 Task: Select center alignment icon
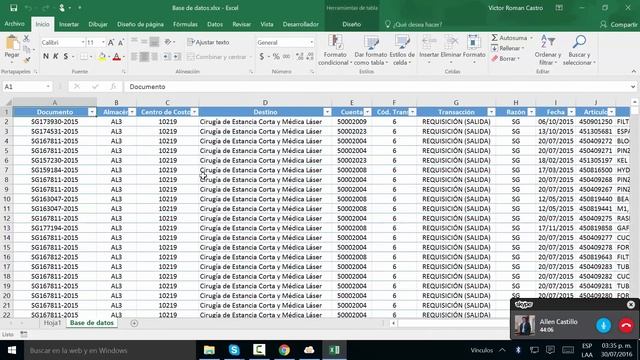144,57
